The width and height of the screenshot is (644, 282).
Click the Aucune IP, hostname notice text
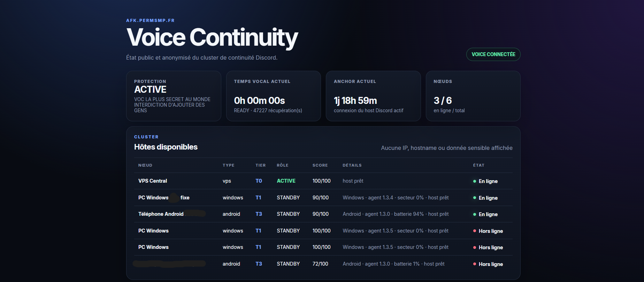[x=447, y=148]
